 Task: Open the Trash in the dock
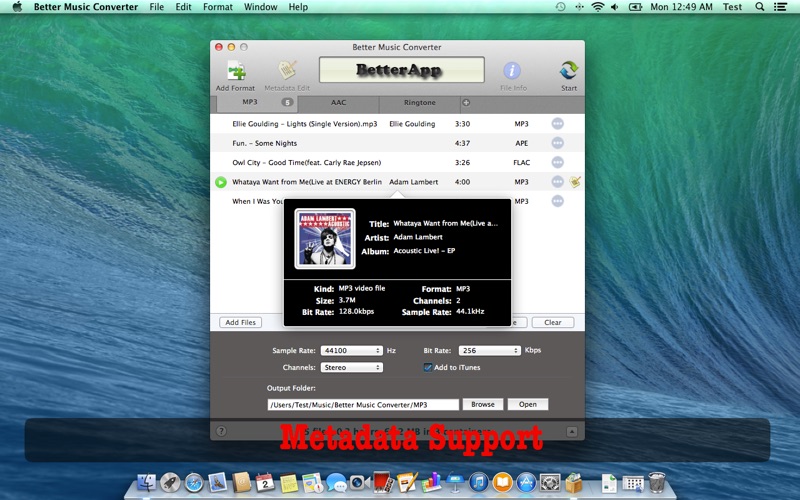pos(657,482)
